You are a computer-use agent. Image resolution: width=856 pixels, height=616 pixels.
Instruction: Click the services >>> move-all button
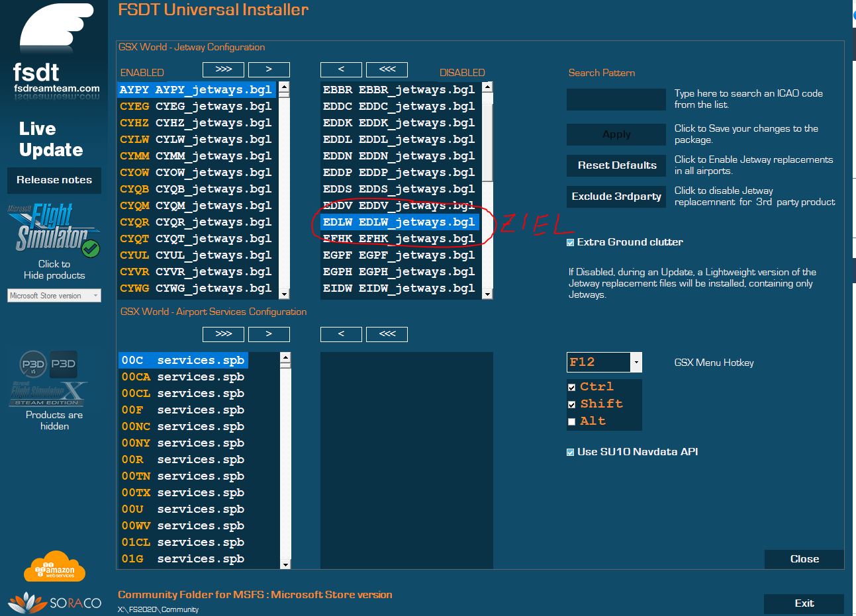pyautogui.click(x=224, y=333)
